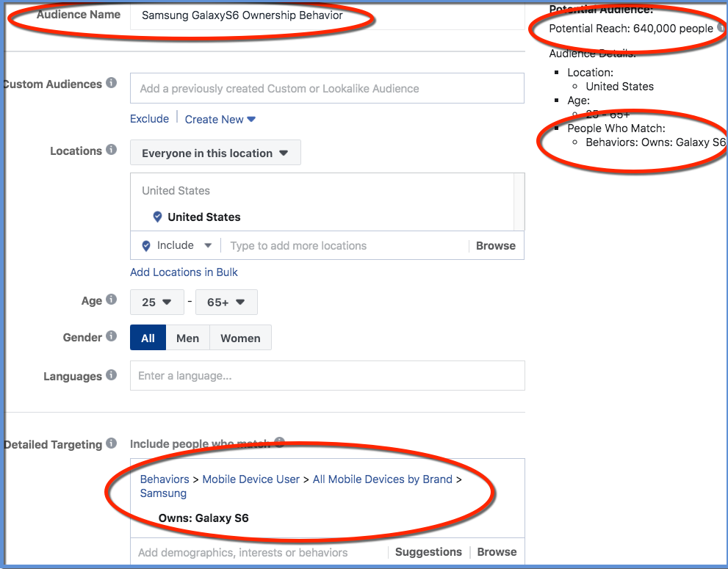The width and height of the screenshot is (728, 569).
Task: Open the Include locations dropdown
Action: pos(184,245)
